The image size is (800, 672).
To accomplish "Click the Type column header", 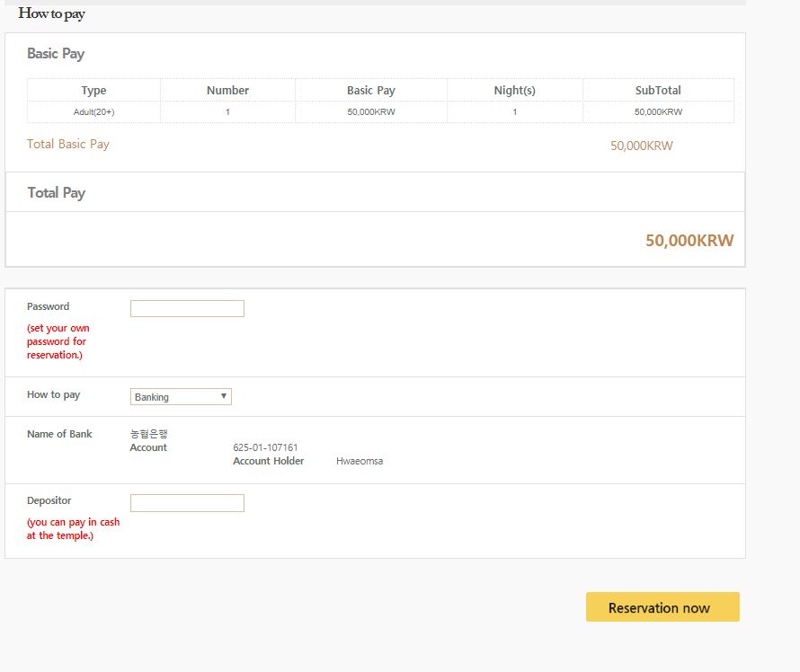I will tap(93, 91).
